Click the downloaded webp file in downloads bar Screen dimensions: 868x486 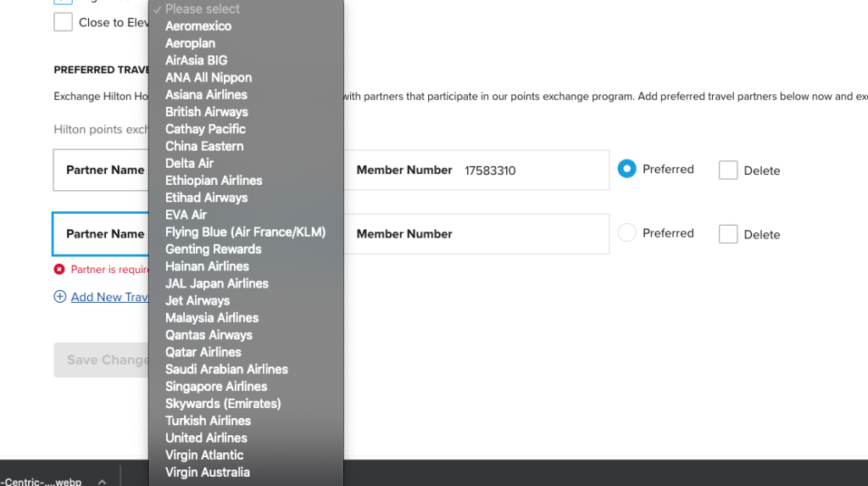(x=41, y=481)
